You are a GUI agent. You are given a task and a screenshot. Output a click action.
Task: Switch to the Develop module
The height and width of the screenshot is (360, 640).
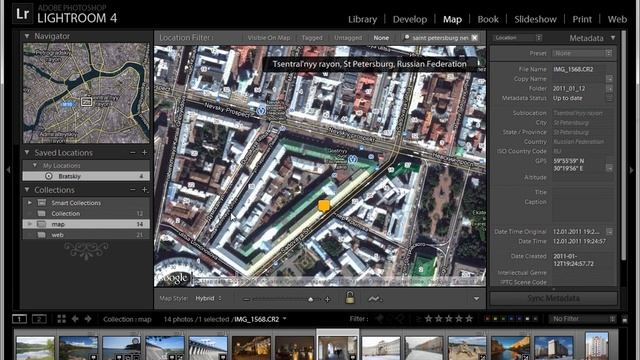tap(410, 19)
